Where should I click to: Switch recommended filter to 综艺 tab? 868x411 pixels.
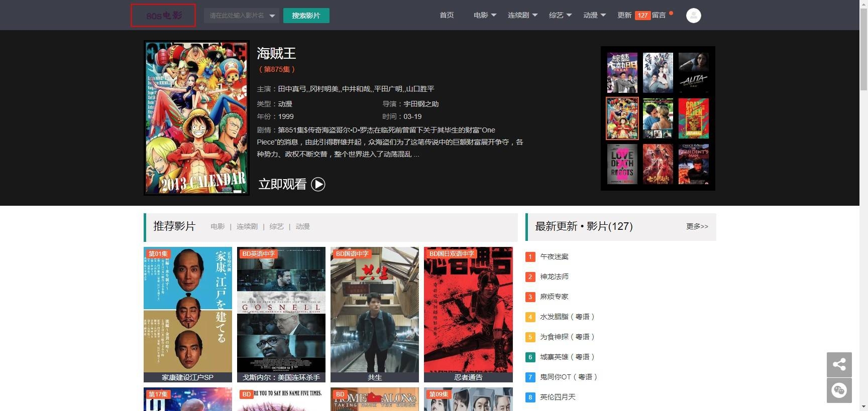(x=276, y=227)
